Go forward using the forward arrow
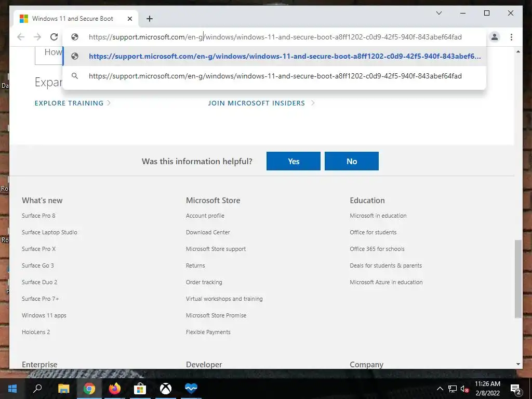532x399 pixels. tap(37, 37)
